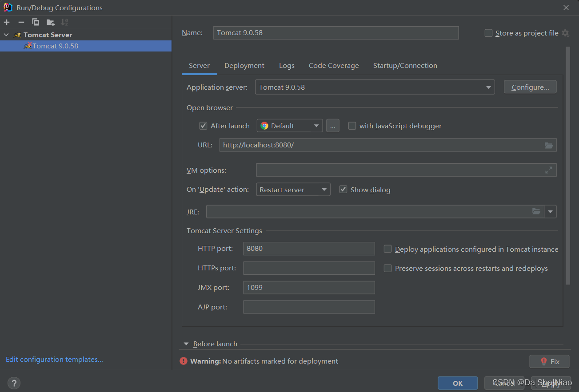Check Preserve sessions across restarts and redeploys
Viewport: 579px width, 392px height.
point(387,268)
